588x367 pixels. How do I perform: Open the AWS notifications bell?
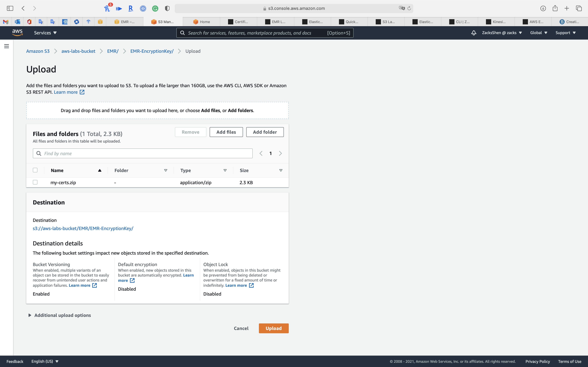pyautogui.click(x=473, y=33)
